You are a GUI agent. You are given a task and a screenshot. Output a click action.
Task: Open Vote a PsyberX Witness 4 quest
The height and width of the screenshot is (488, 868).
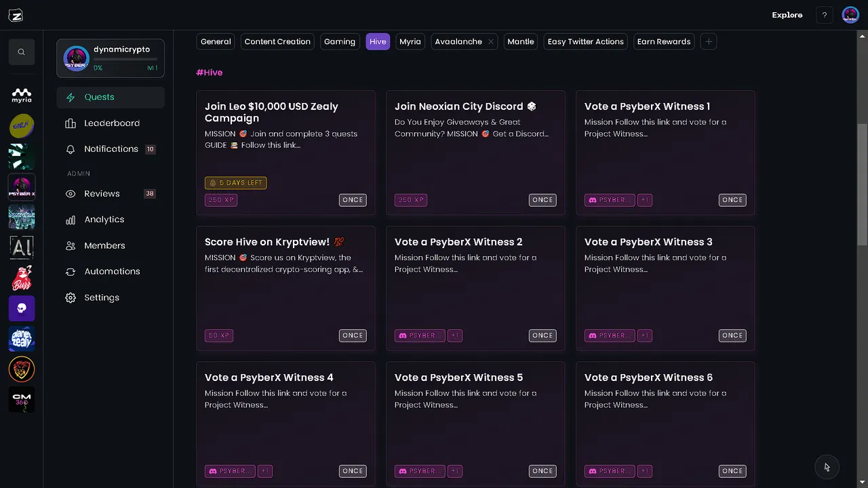tap(285, 424)
